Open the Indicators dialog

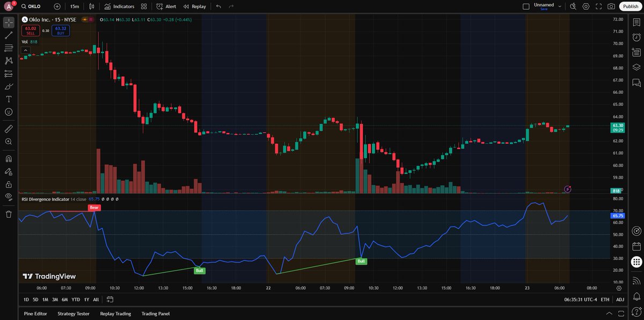pos(119,6)
